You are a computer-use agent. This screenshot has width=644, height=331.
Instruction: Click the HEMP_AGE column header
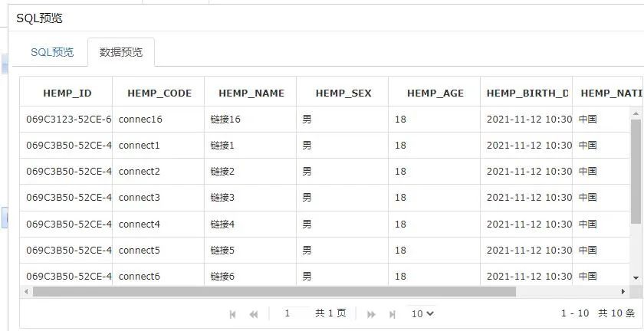[x=435, y=93]
